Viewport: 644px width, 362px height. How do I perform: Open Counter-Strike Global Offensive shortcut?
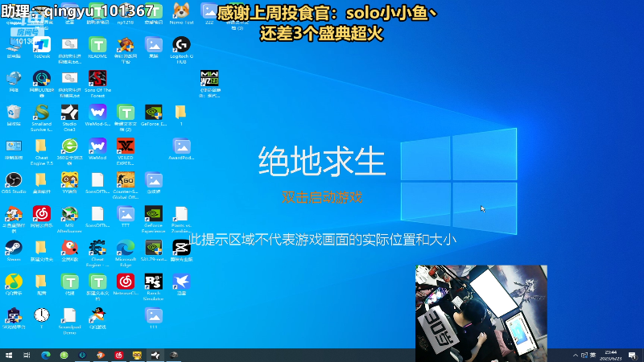(126, 186)
